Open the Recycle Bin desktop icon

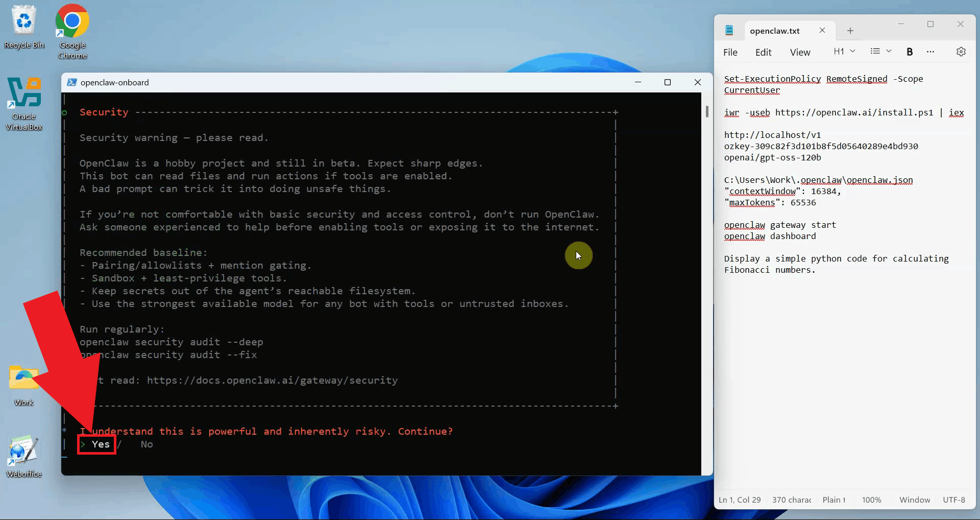(x=24, y=27)
